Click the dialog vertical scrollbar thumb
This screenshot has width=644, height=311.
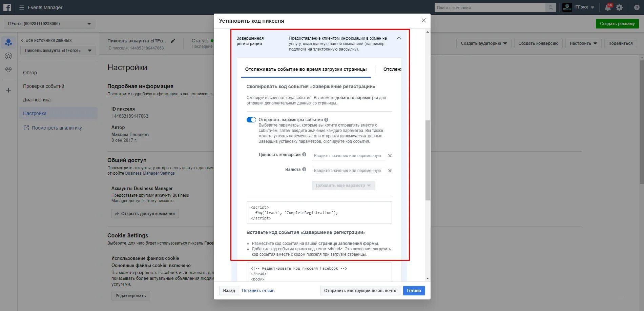[428, 160]
